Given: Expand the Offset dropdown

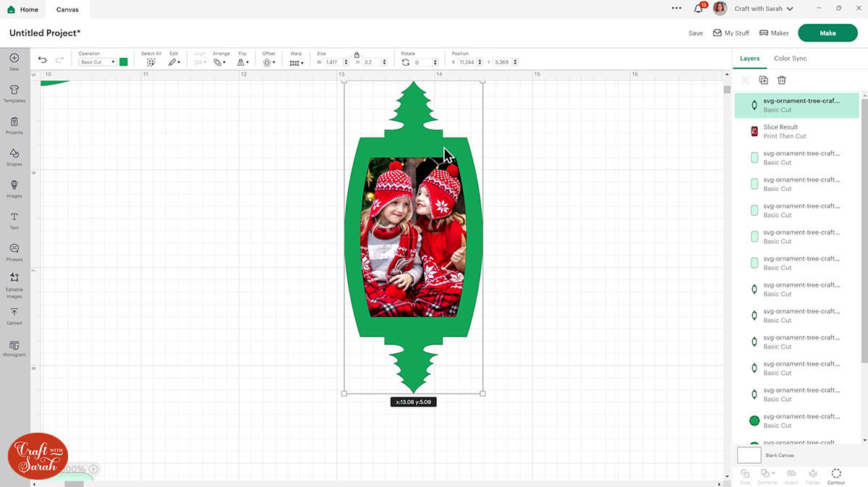Looking at the screenshot, I should [268, 63].
